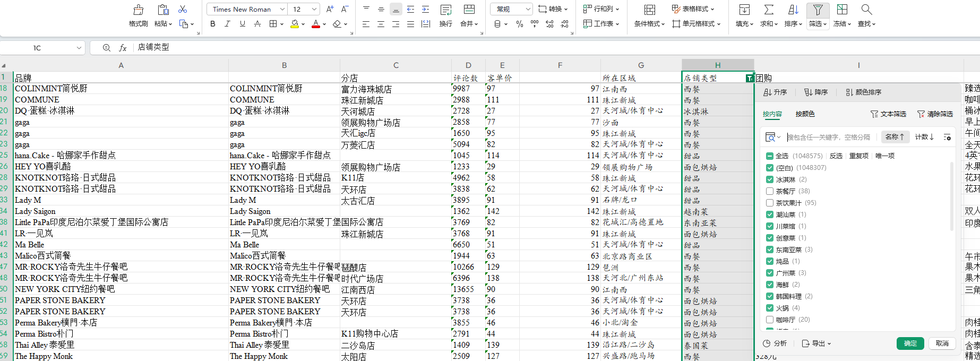
Task: Click the 反选 invert selection link
Action: (x=836, y=156)
